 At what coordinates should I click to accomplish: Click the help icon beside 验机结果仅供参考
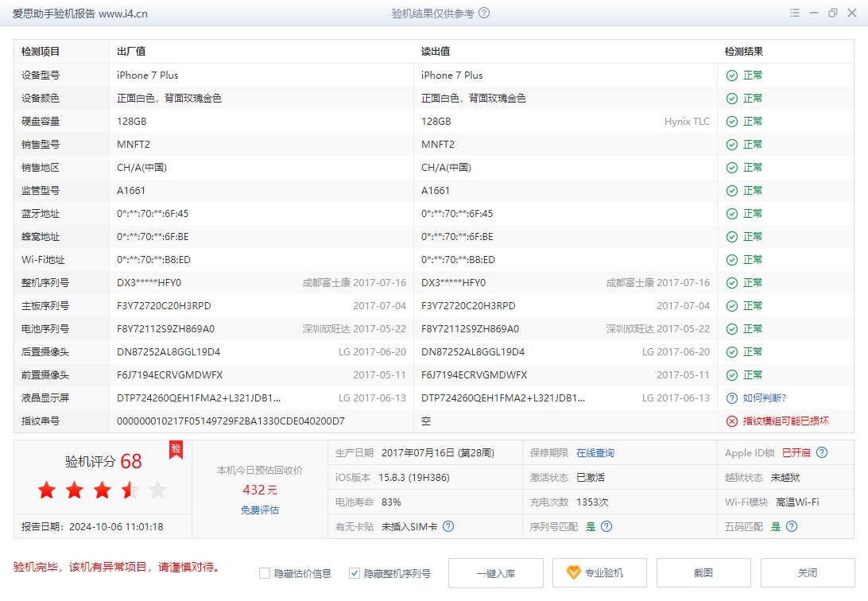click(x=484, y=14)
